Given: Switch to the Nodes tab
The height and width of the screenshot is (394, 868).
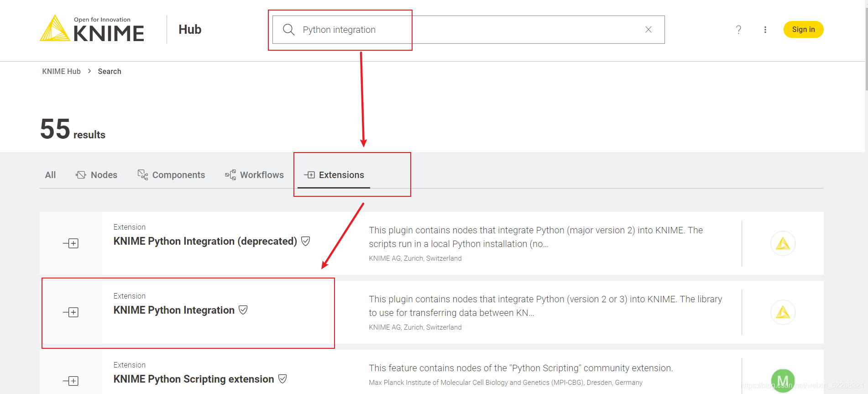Looking at the screenshot, I should [x=104, y=175].
